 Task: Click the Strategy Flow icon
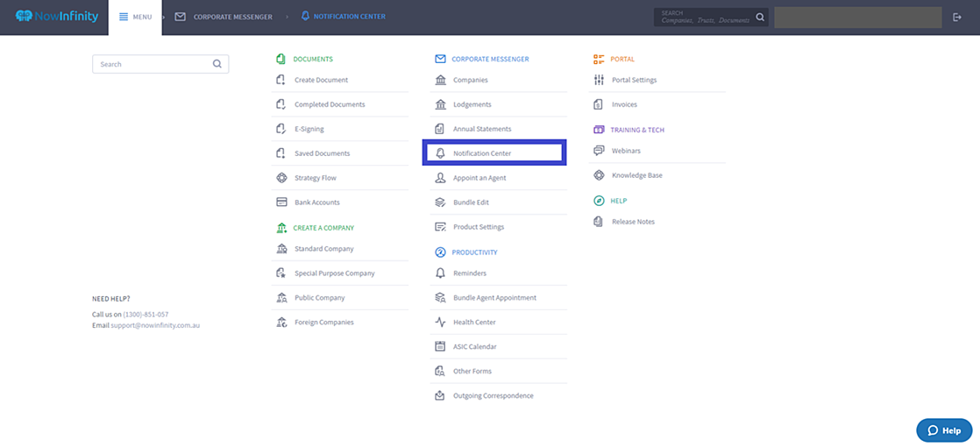coord(281,178)
